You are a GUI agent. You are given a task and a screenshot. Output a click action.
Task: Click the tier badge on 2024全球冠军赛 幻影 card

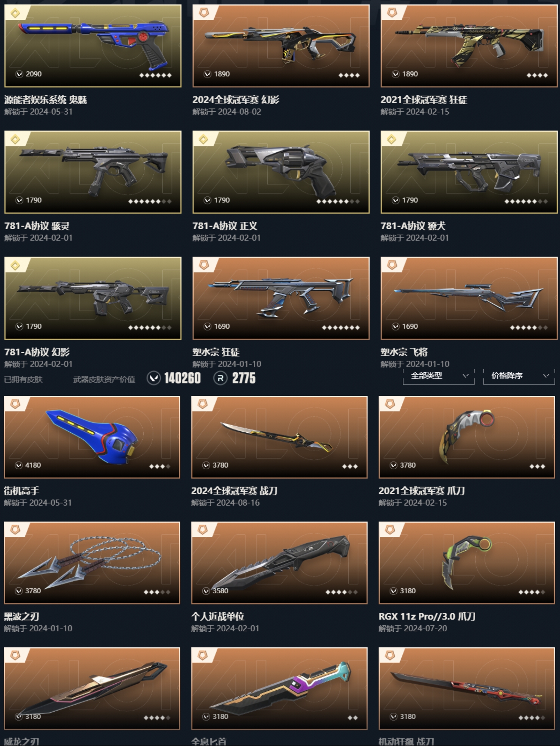[x=203, y=13]
